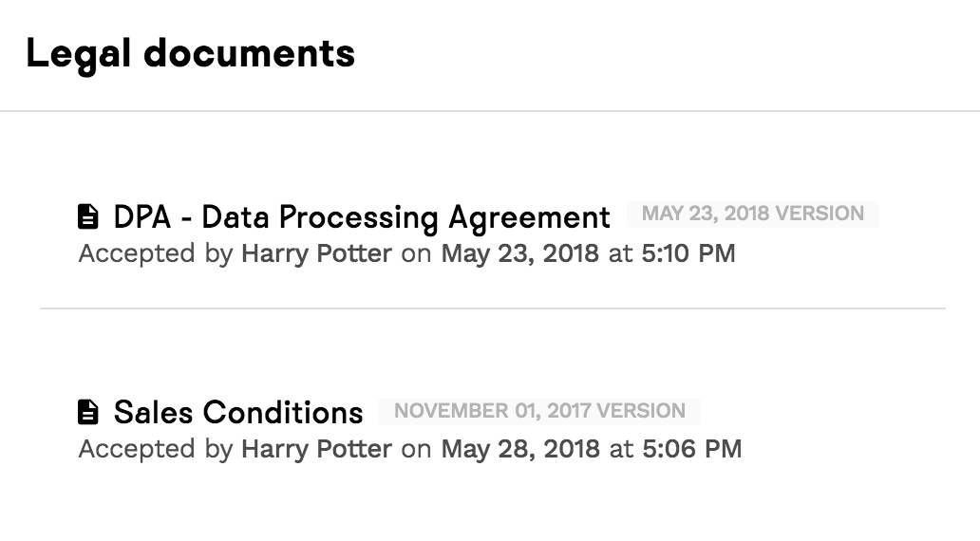
Task: Click the 5:06 PM acceptance time
Action: click(x=692, y=448)
